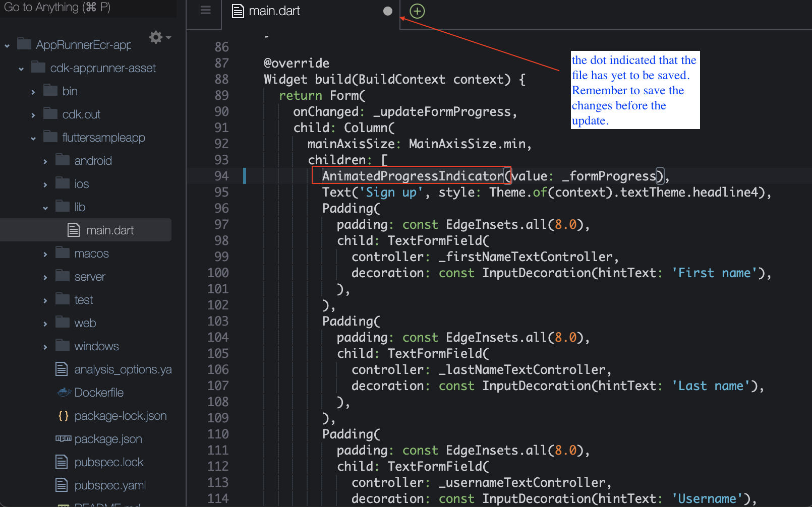The image size is (812, 507).
Task: Click the package-lock.json braces icon
Action: click(63, 416)
